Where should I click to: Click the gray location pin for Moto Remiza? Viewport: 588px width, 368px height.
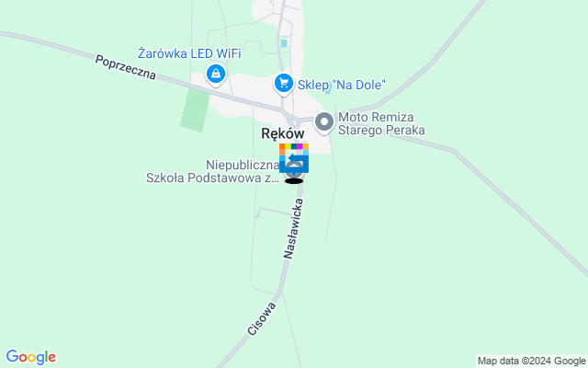pos(324,123)
